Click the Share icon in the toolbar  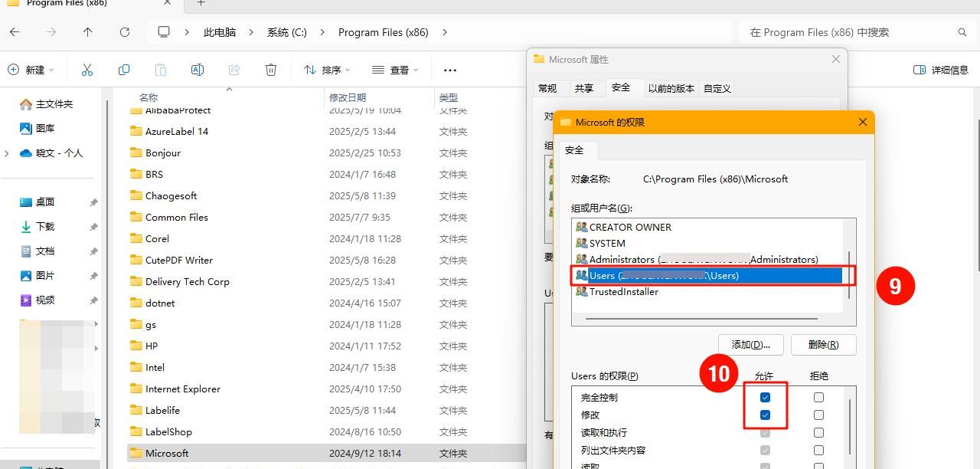[x=234, y=70]
